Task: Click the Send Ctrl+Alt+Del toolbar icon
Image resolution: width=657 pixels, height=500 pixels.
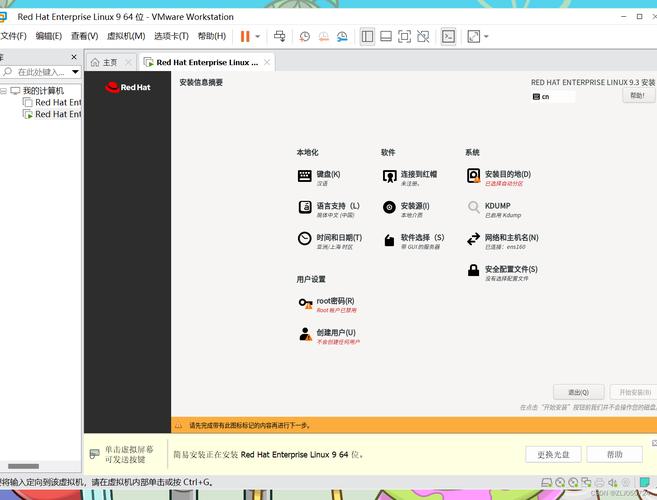Action: pyautogui.click(x=279, y=36)
